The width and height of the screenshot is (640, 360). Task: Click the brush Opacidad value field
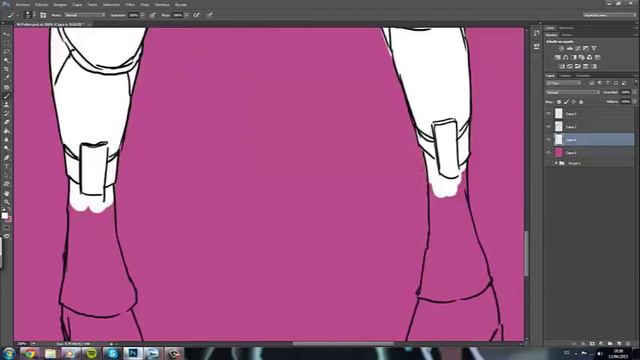point(133,15)
